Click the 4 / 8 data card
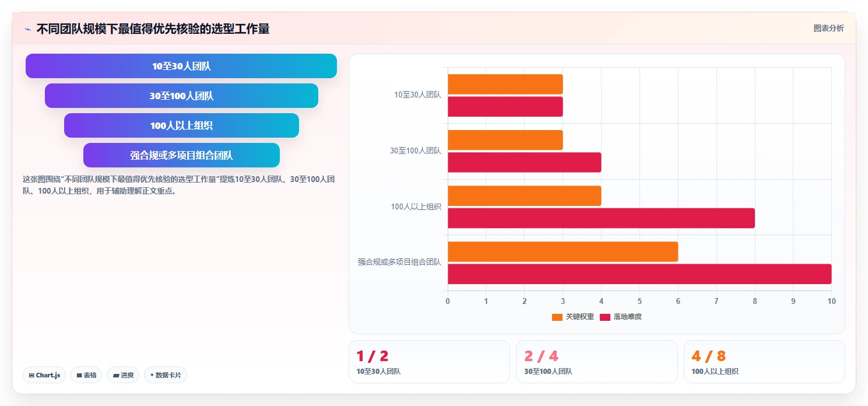The width and height of the screenshot is (868, 406). coord(764,362)
